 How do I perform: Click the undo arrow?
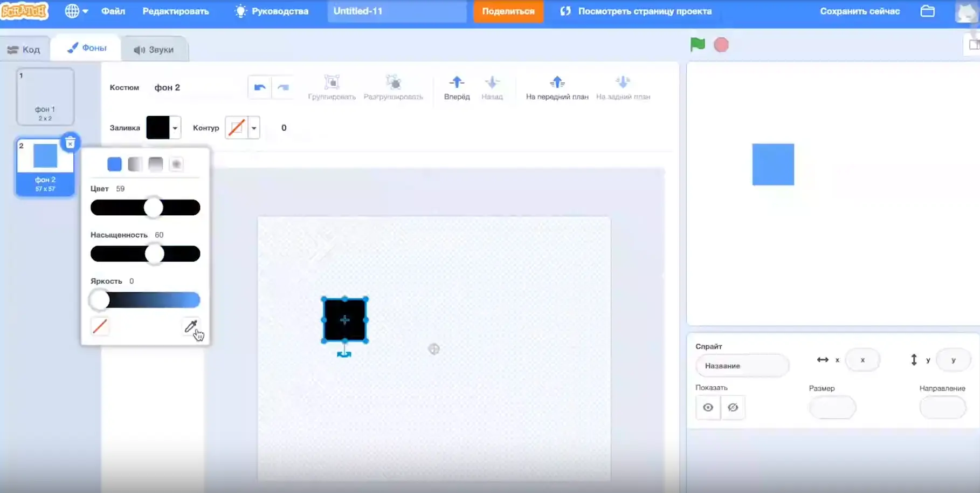260,87
